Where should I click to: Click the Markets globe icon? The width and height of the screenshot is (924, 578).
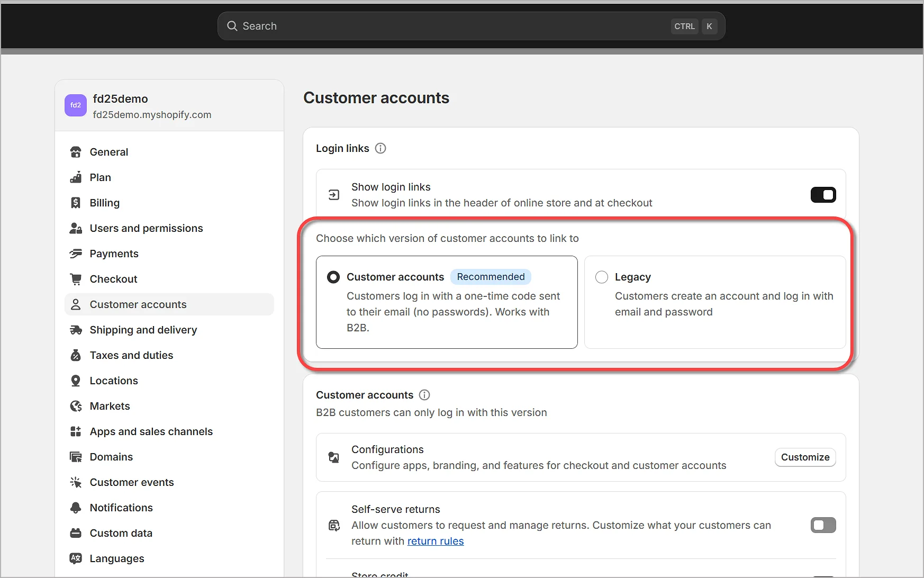(76, 406)
